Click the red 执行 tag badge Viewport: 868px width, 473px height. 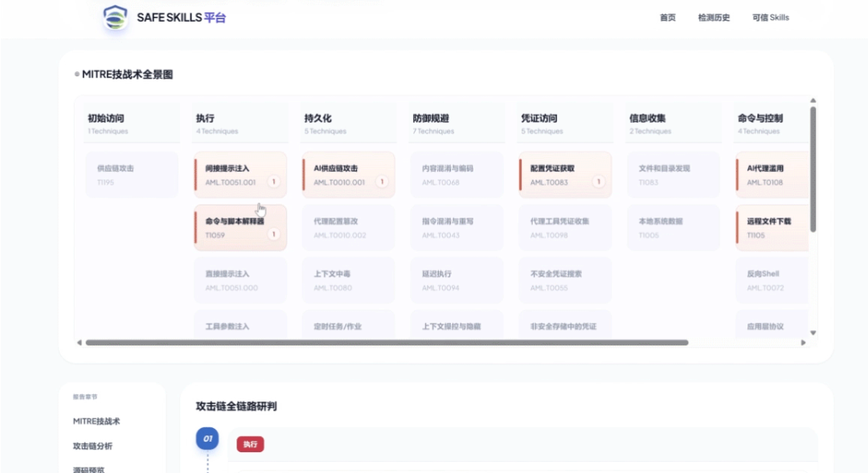[x=250, y=444]
